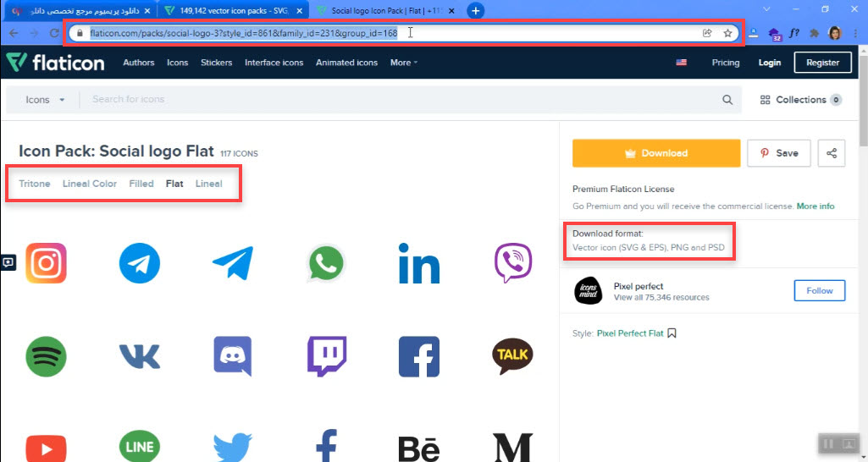Open the Medium M icon

coord(512,448)
